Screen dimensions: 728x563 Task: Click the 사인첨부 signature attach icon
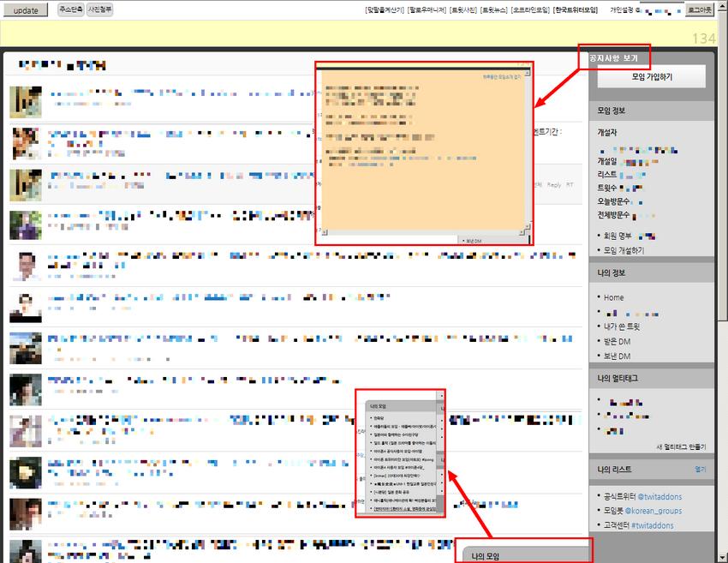(x=99, y=8)
